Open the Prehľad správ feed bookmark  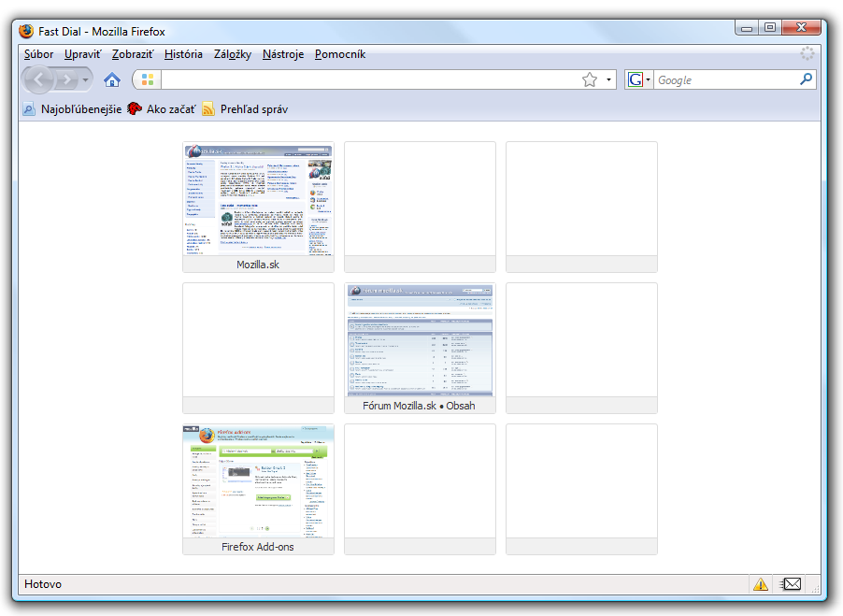pyautogui.click(x=245, y=109)
